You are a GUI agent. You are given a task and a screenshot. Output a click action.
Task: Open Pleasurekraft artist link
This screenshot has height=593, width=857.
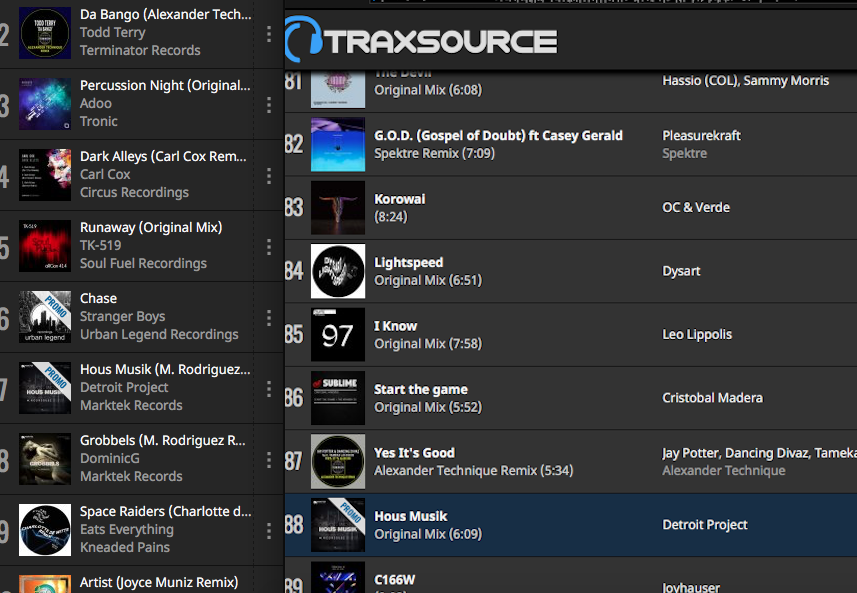[x=701, y=136]
